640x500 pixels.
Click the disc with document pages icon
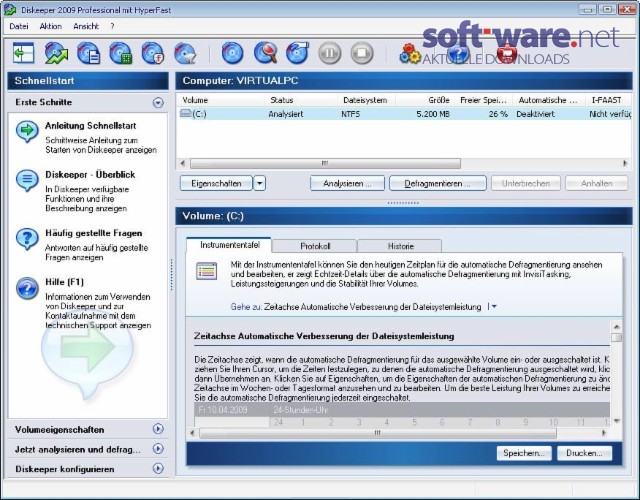[x=89, y=53]
